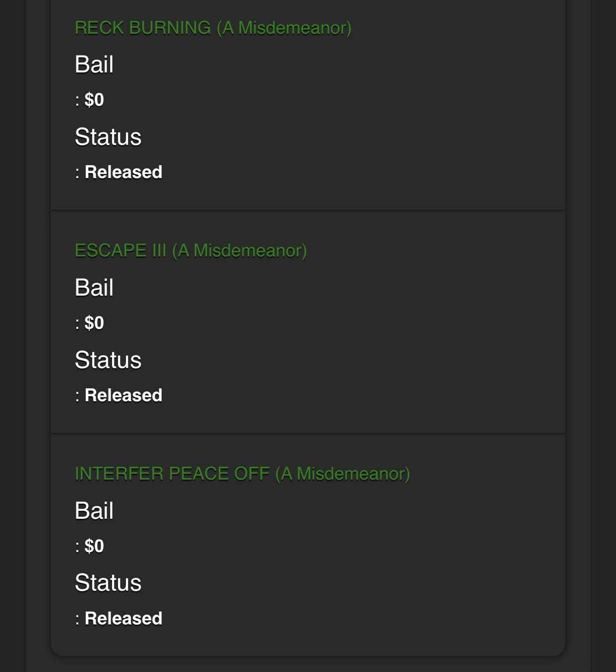Click the divider line above INTERFER PEACE OFF

pos(308,434)
